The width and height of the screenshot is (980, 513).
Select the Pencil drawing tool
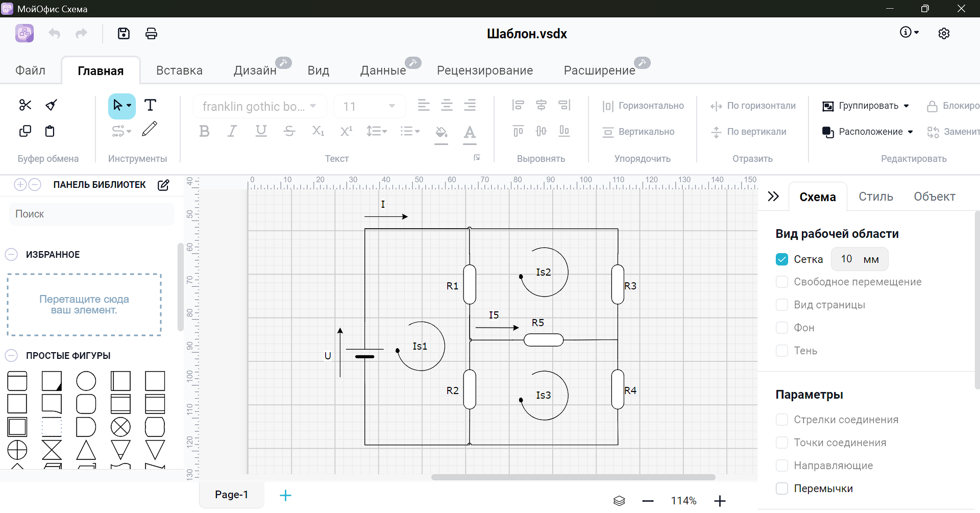150,129
